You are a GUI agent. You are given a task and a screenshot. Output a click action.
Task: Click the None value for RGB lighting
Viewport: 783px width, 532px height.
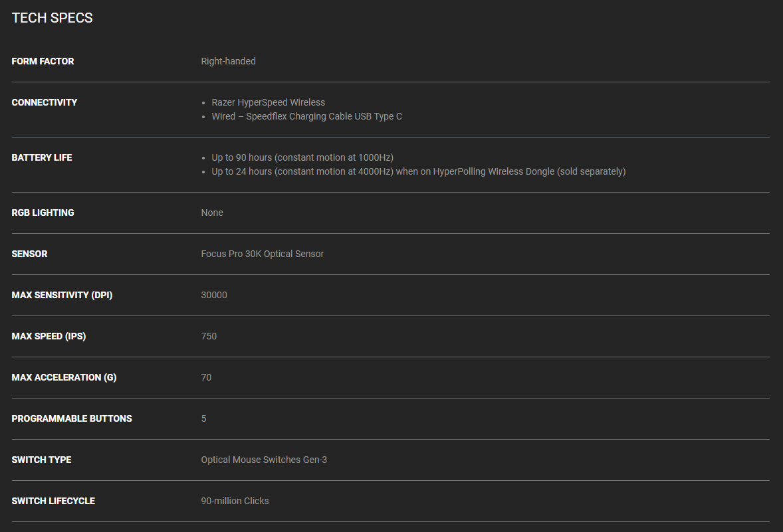point(212,213)
